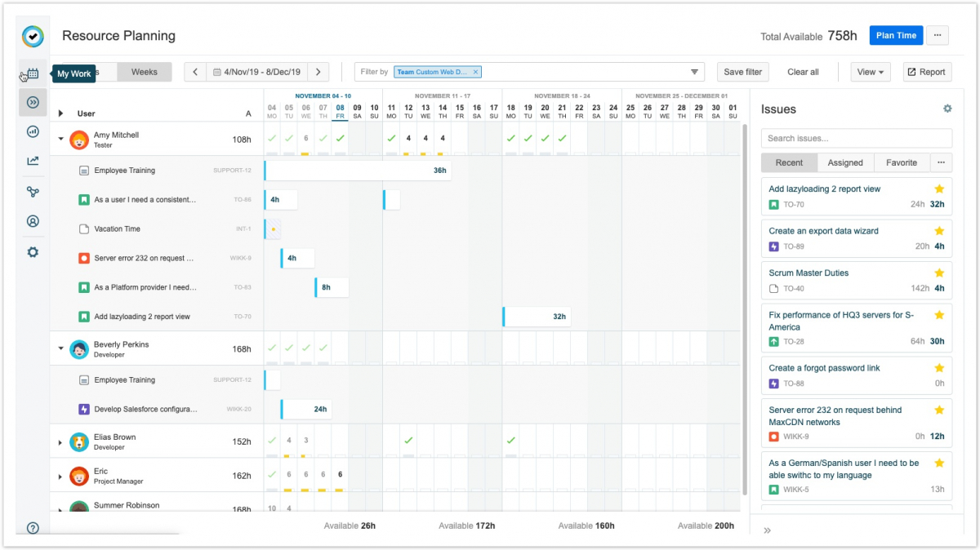Screen dimensions: 980x550
Task: Open the View dropdown
Action: point(871,72)
